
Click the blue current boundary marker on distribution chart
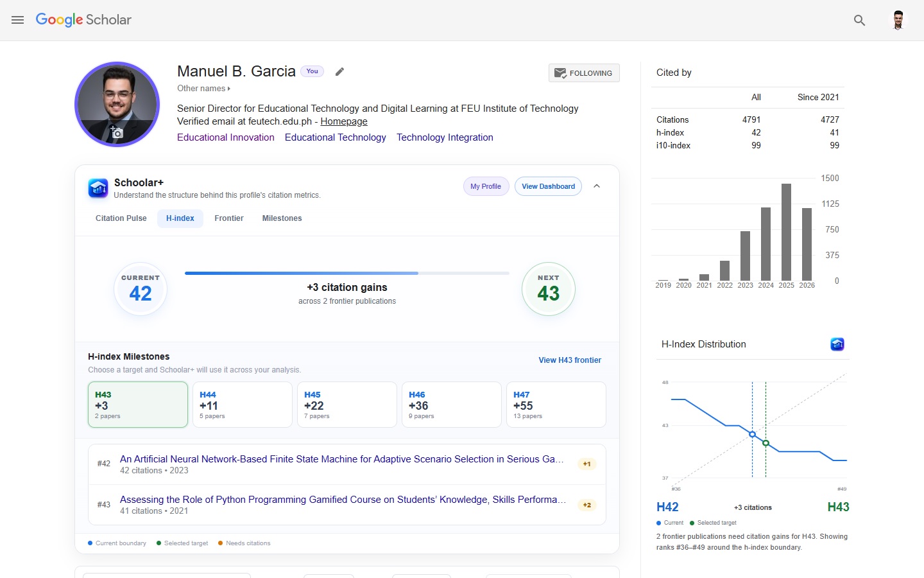pyautogui.click(x=753, y=435)
